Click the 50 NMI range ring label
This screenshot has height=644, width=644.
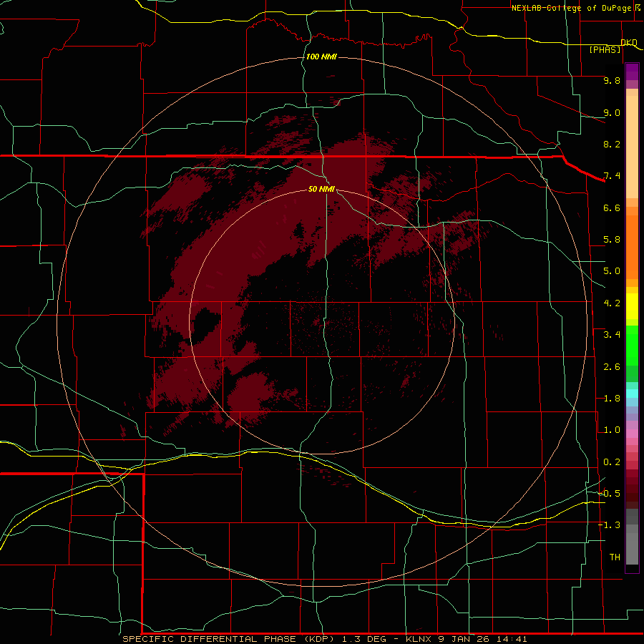(321, 189)
